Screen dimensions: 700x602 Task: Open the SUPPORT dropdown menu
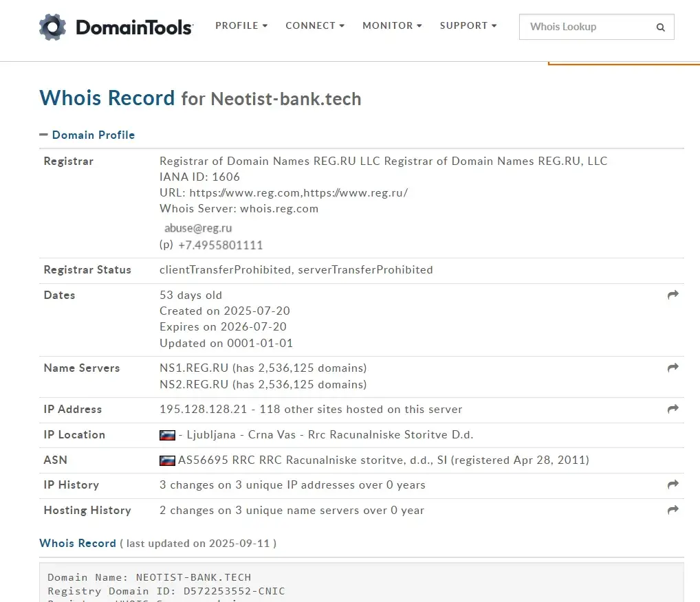(x=468, y=26)
